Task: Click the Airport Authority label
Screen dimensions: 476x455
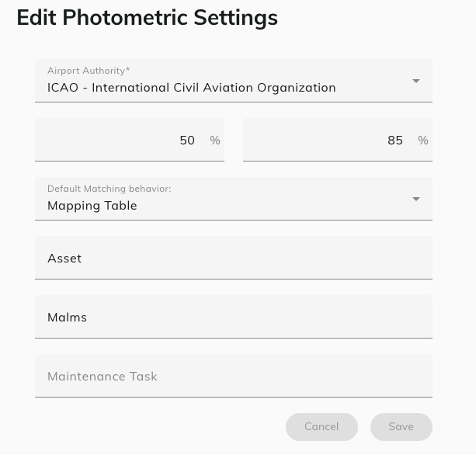Action: tap(89, 71)
